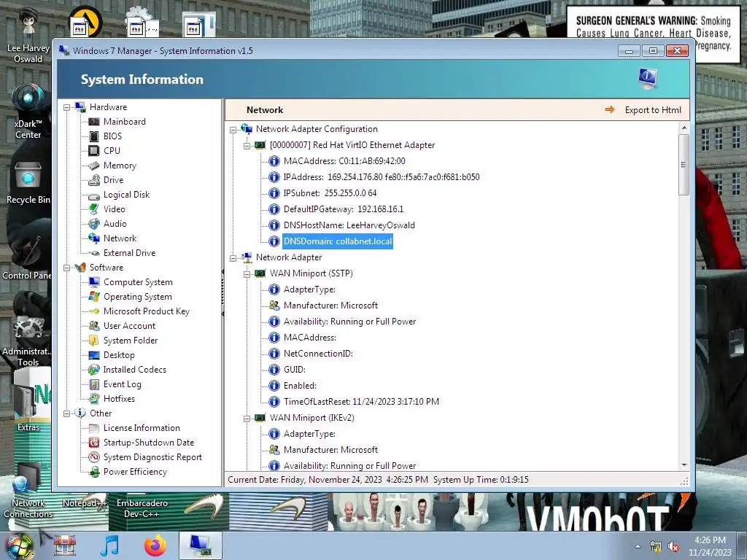Click the IPAddress 169.254.176.80 row
The image size is (747, 560).
(381, 177)
